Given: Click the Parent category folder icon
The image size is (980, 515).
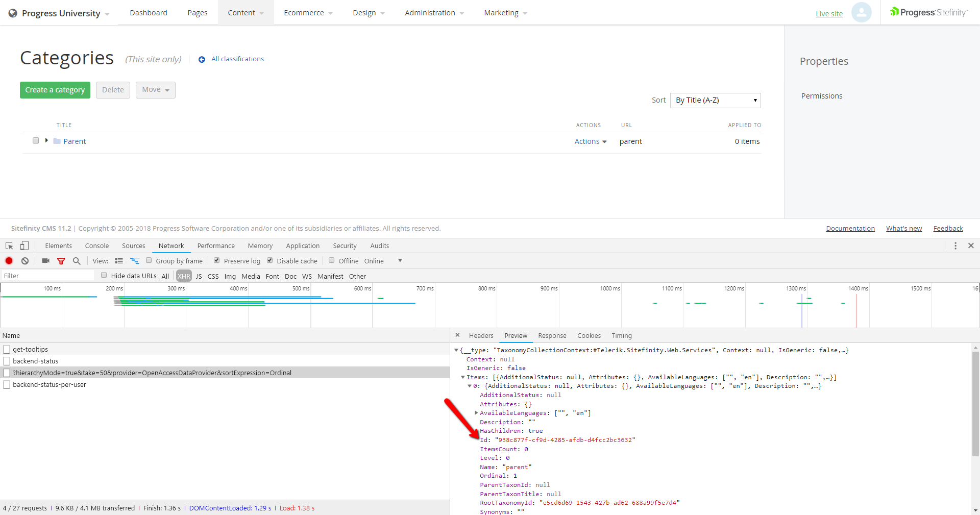Looking at the screenshot, I should [57, 141].
